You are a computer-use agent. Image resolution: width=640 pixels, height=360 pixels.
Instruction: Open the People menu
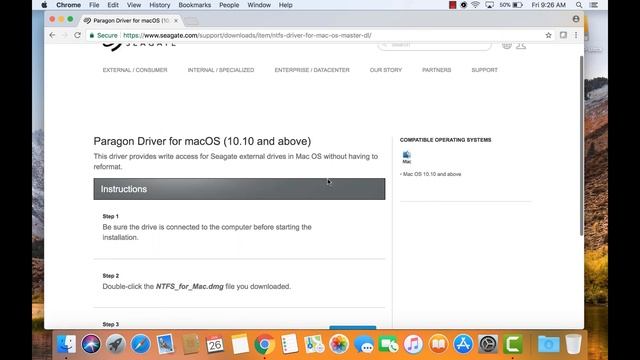[229, 5]
